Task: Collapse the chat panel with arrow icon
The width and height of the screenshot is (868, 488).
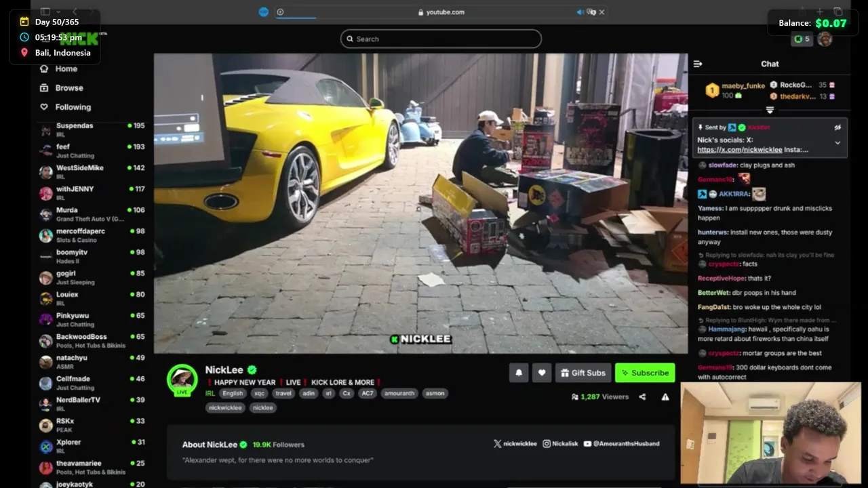Action: coord(698,64)
